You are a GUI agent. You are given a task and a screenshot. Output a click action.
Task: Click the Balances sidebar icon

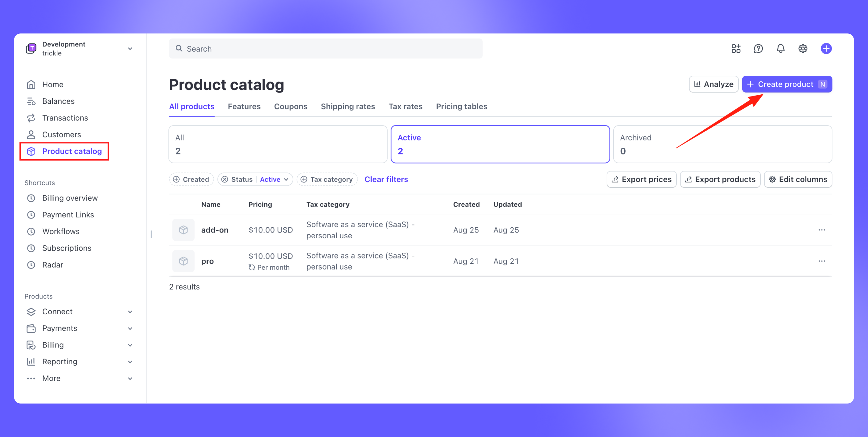click(x=31, y=101)
